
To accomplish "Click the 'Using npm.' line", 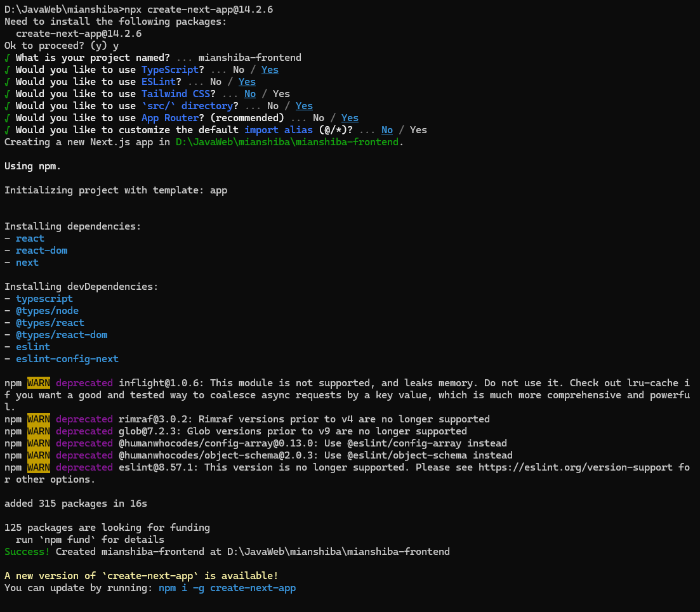I will tap(32, 166).
